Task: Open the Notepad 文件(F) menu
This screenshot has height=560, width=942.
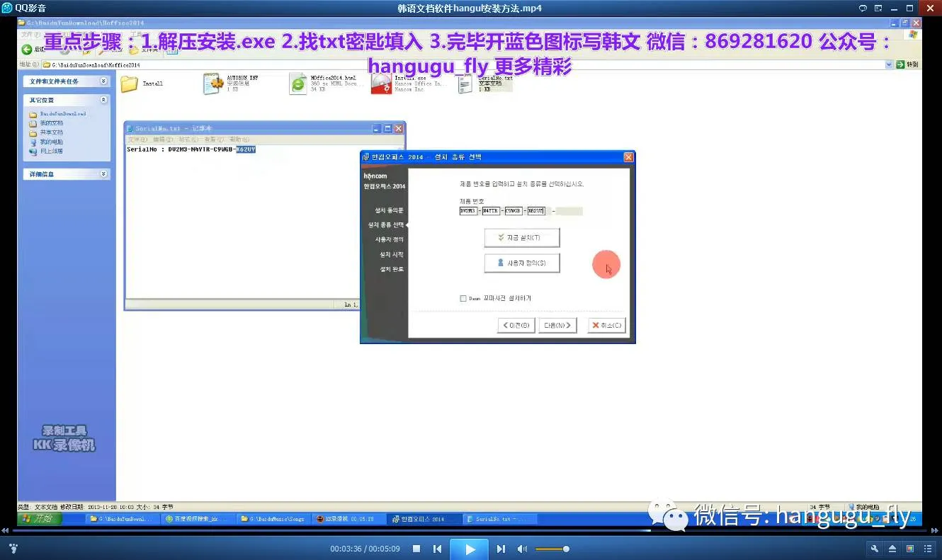Action: point(137,139)
